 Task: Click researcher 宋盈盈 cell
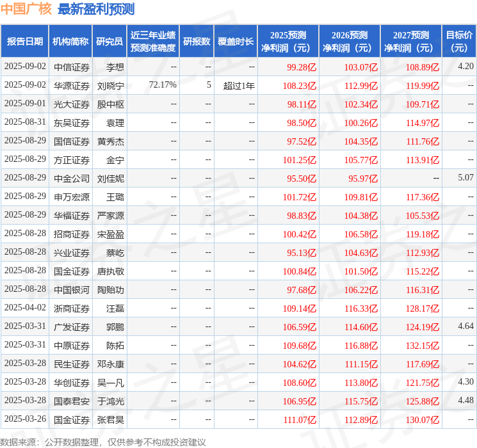(111, 234)
